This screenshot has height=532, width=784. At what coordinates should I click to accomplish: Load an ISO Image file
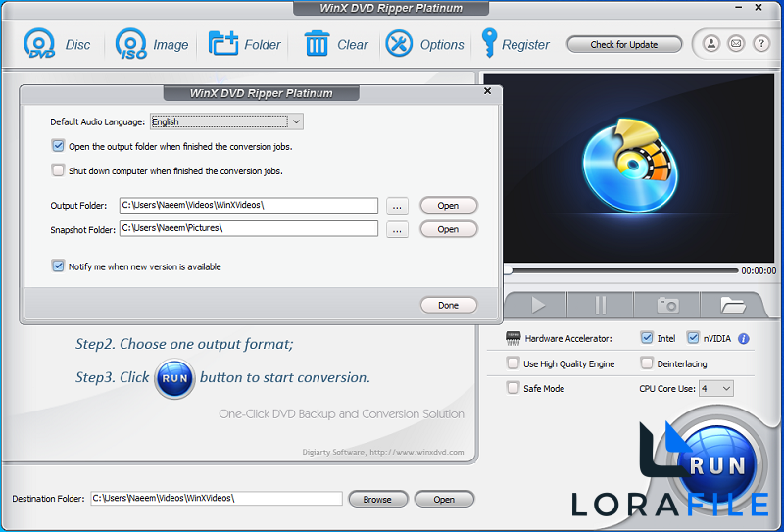click(x=131, y=44)
